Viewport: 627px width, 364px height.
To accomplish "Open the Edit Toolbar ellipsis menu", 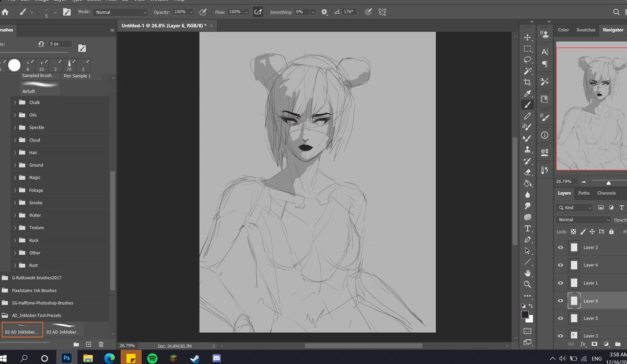I will point(527,296).
